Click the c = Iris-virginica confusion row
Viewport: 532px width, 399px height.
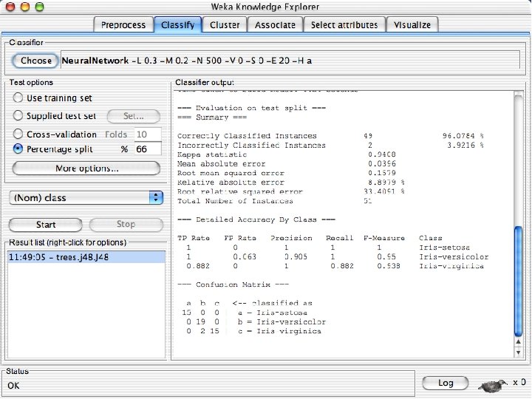pyautogui.click(x=252, y=331)
